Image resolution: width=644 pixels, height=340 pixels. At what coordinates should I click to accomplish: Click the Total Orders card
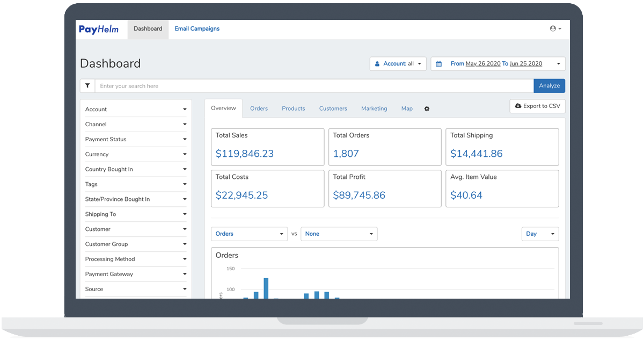click(x=385, y=147)
